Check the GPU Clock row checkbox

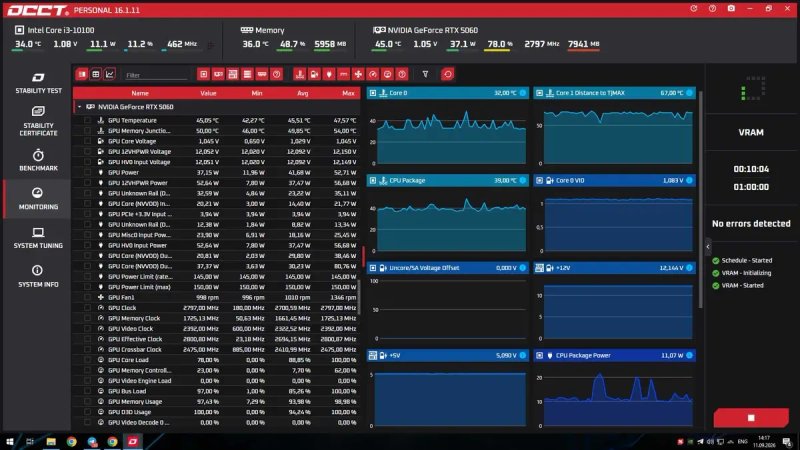click(x=87, y=308)
